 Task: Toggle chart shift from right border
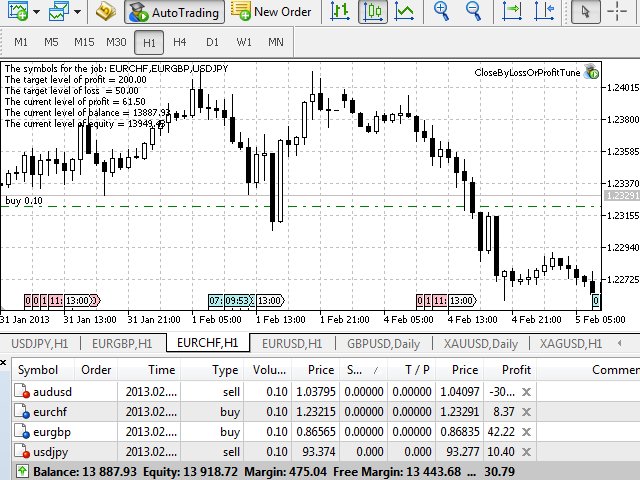(x=542, y=12)
